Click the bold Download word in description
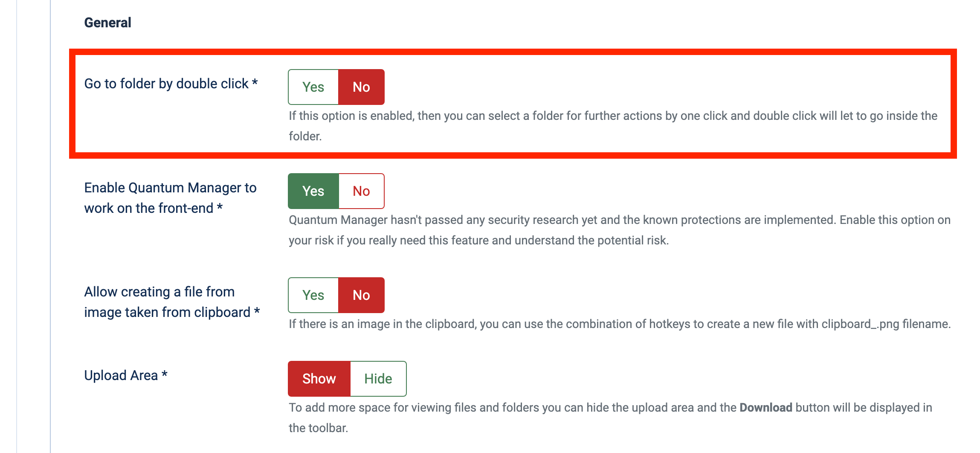 765,408
